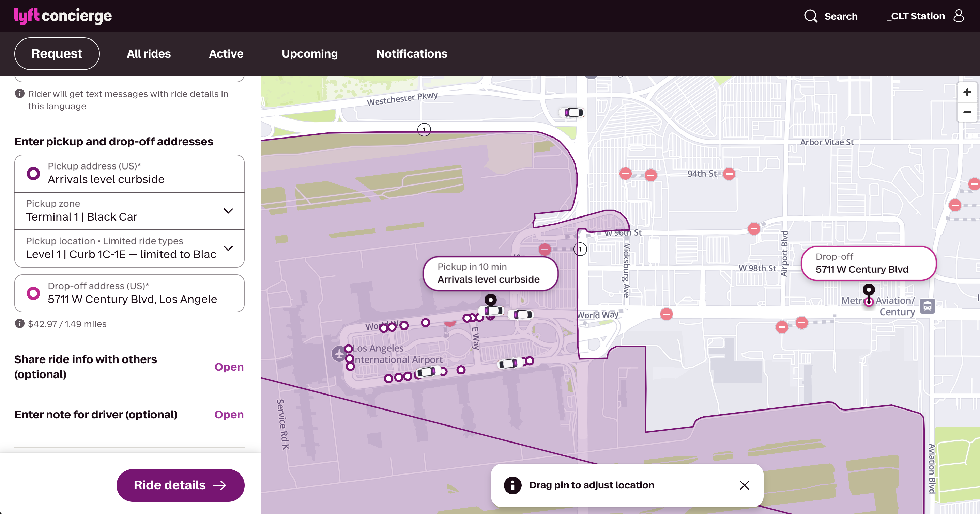Switch to the All rides tab
Screen dimensions: 980x514
[149, 53]
